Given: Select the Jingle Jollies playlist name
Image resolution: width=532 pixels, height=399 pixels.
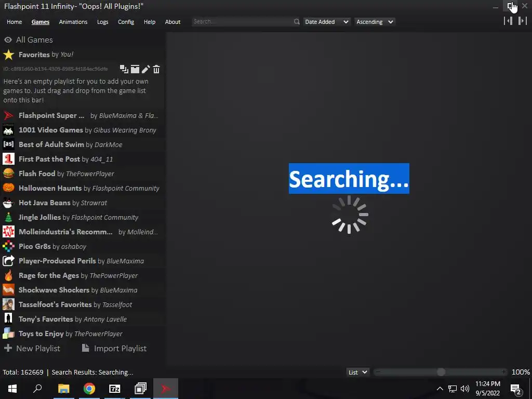Looking at the screenshot, I should tap(39, 217).
